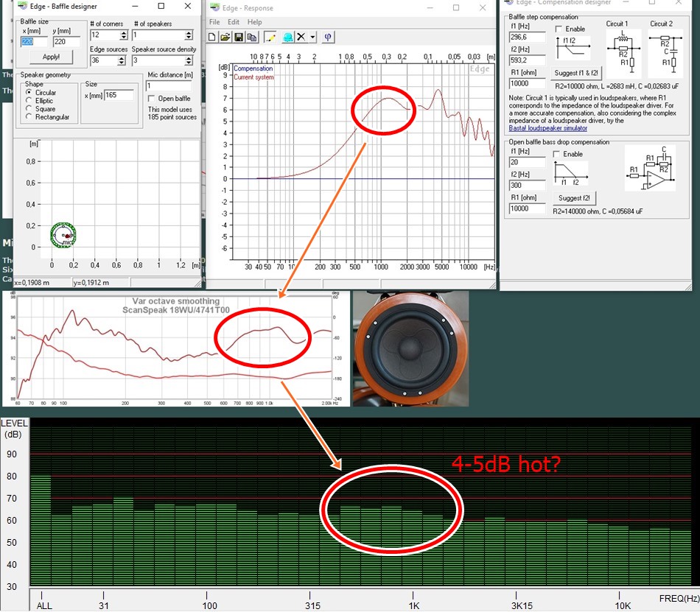Minimize the Baffle designer window
This screenshot has width=700, height=612.
[x=136, y=6]
